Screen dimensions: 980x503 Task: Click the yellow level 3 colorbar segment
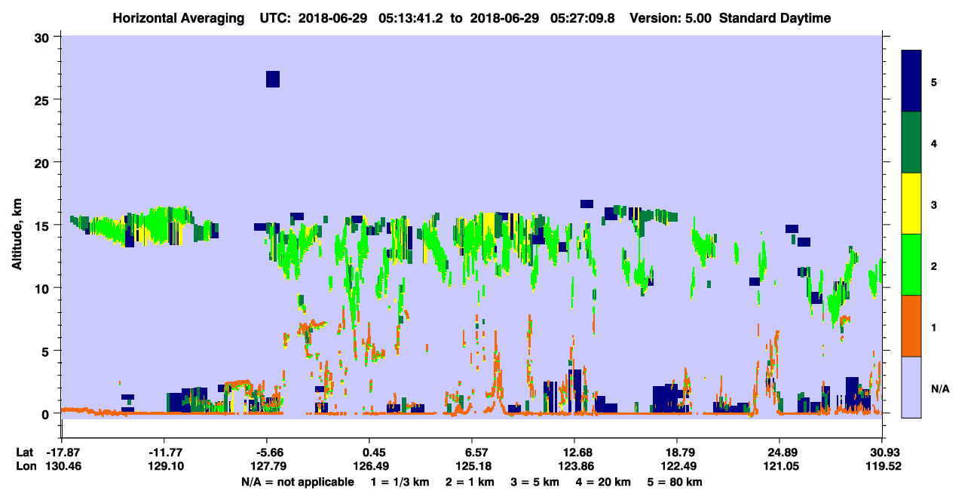click(911, 204)
